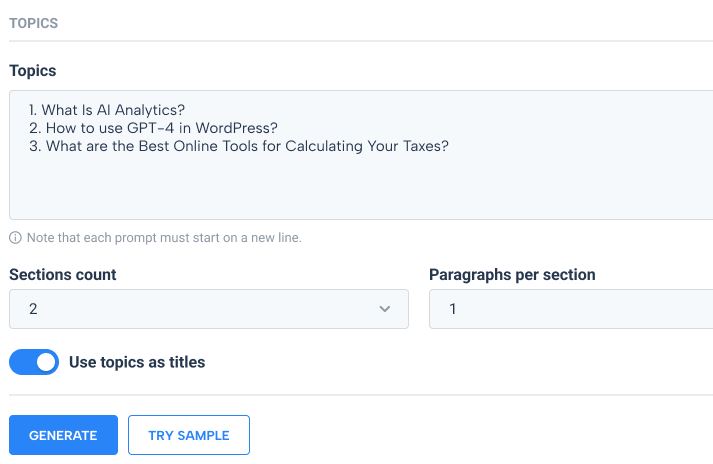
Task: Place cursor in the "What Is AI Analytics?" line
Action: click(x=107, y=110)
